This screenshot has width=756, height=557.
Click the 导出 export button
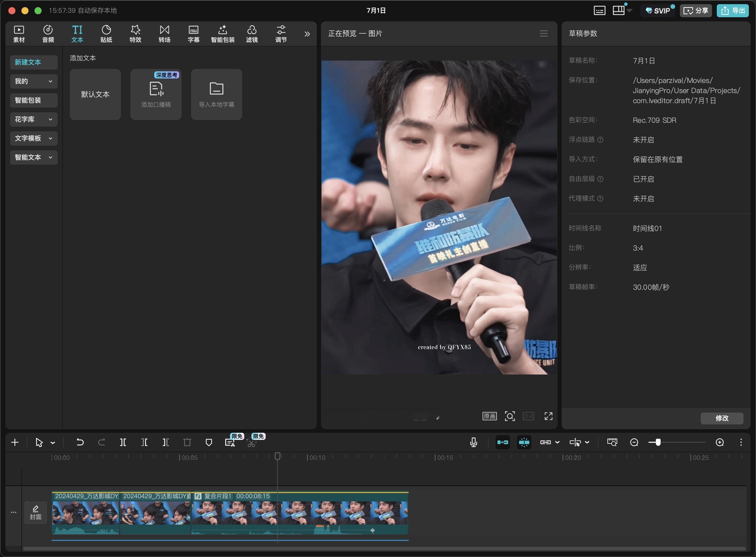[x=733, y=10]
